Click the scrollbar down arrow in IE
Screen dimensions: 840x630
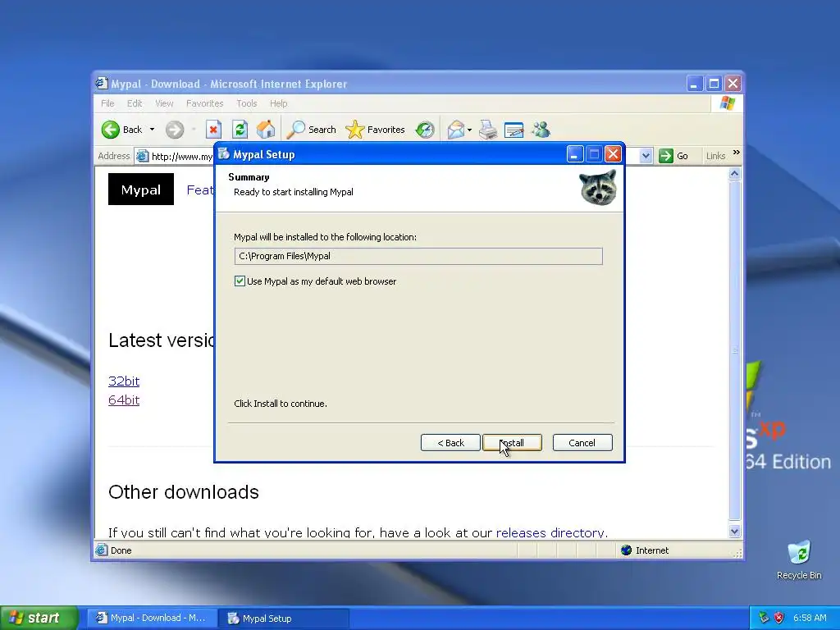coord(734,531)
